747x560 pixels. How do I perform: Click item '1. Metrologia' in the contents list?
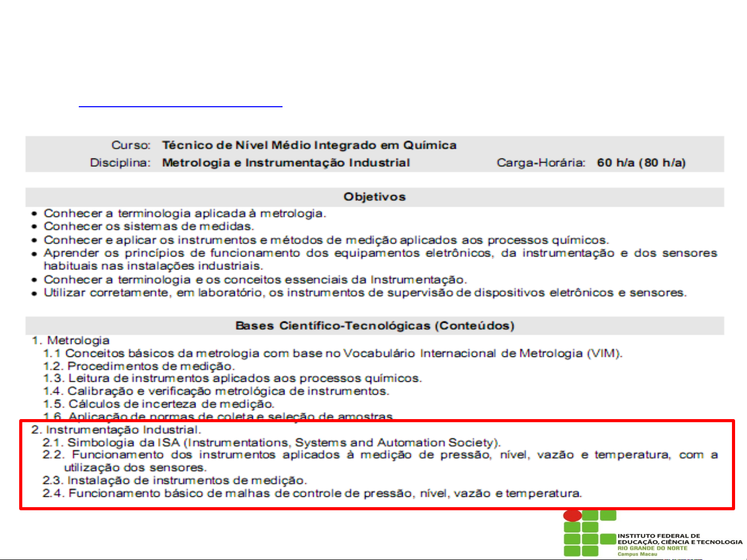point(71,340)
